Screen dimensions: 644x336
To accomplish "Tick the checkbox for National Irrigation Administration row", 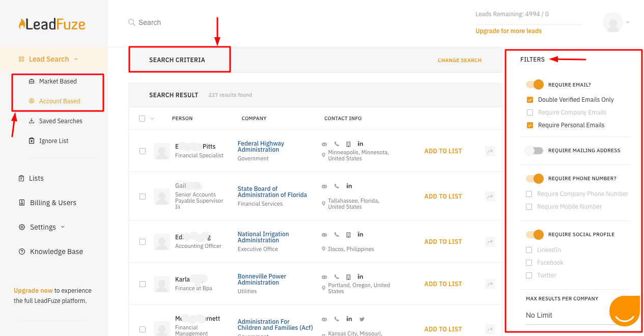I will click(x=143, y=242).
